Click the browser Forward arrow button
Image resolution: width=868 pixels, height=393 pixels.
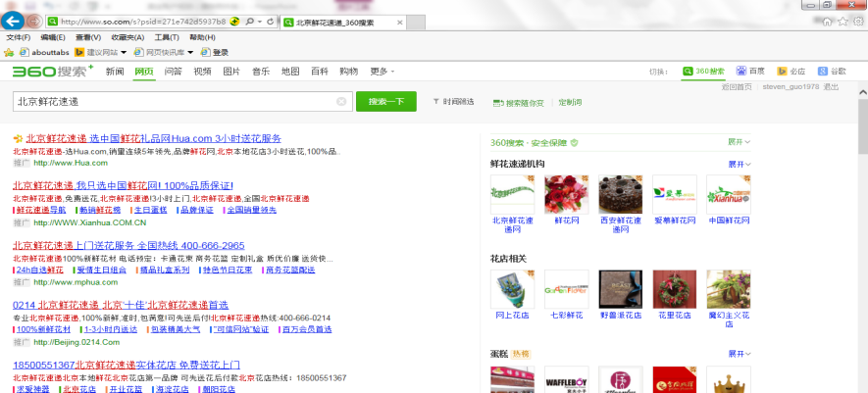coord(35,22)
